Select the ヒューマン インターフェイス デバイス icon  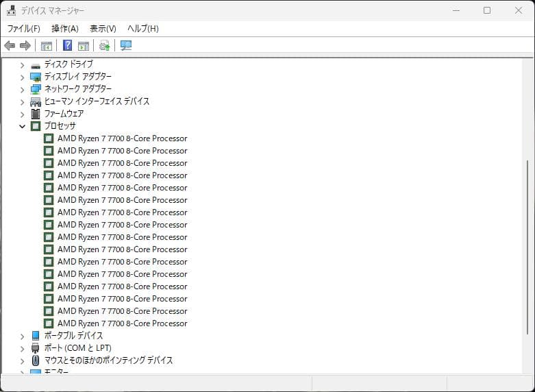(x=36, y=101)
